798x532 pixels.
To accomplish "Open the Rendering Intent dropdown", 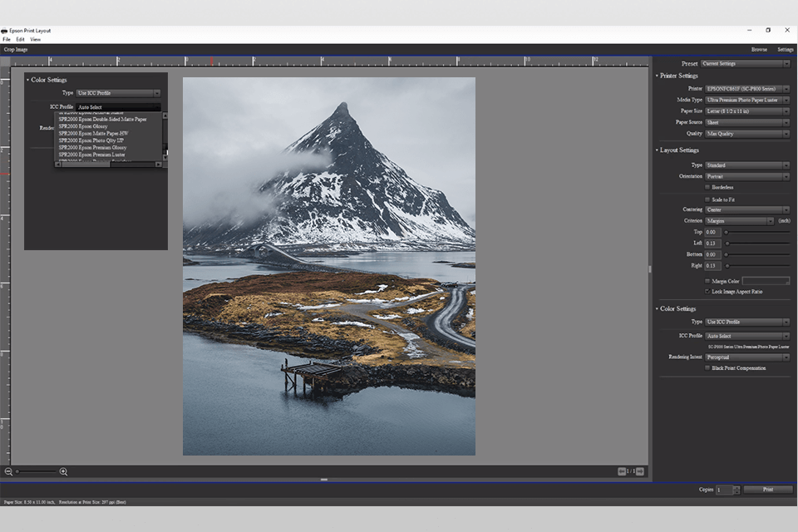I will (747, 357).
